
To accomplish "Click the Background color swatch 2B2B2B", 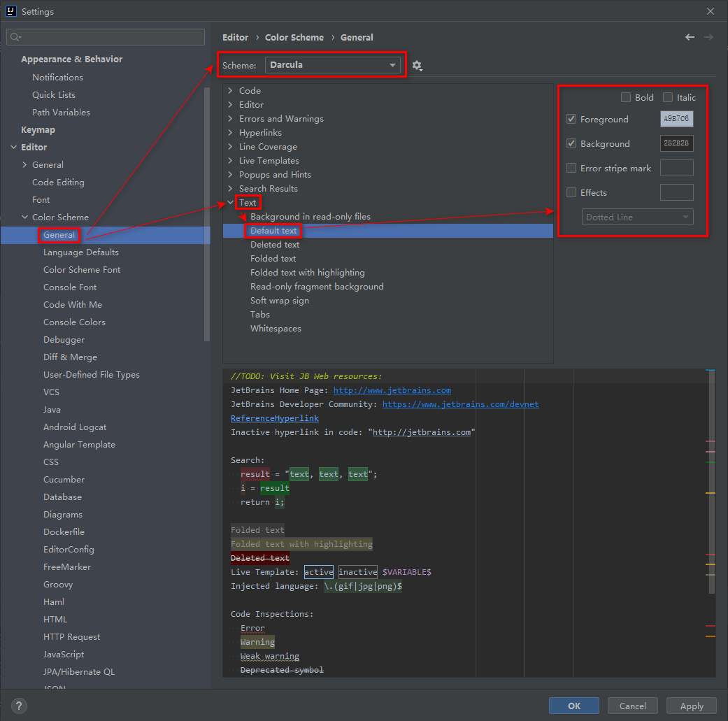I will pos(676,143).
